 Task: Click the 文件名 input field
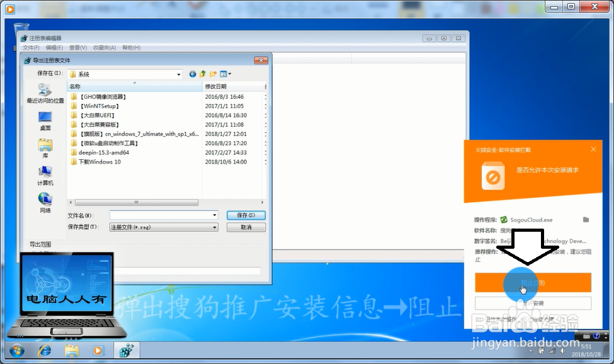tap(164, 215)
